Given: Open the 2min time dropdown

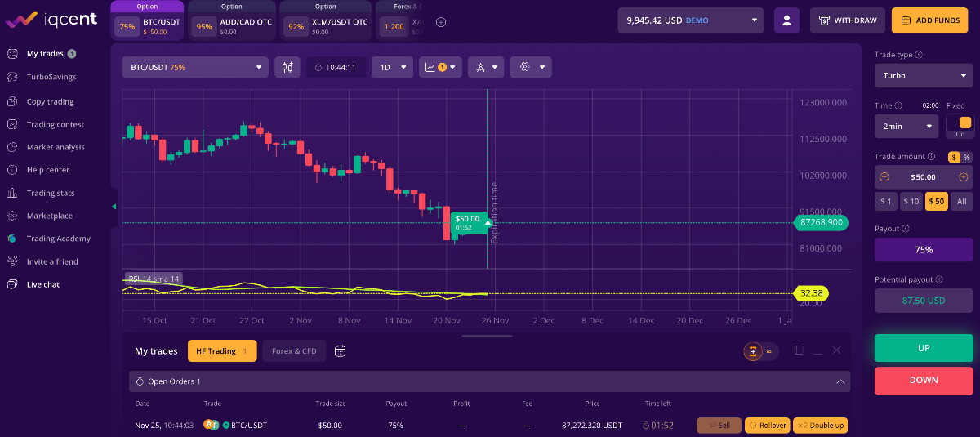Looking at the screenshot, I should click(907, 127).
